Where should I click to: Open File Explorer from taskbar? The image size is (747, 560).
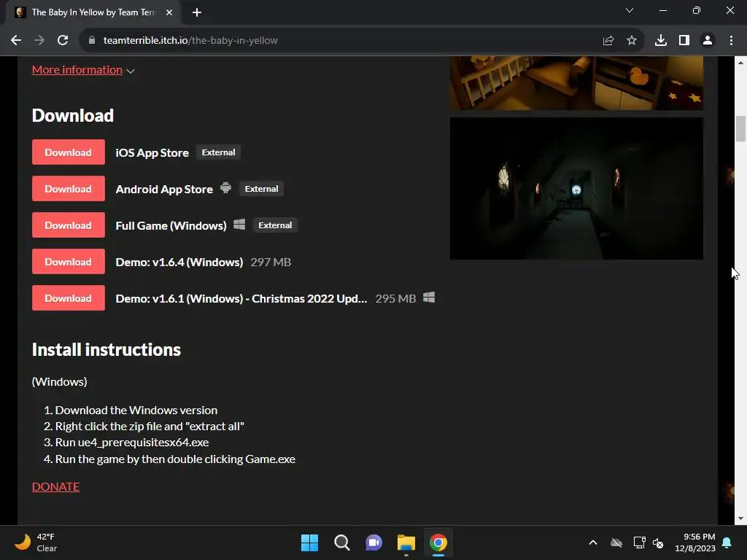pos(406,542)
